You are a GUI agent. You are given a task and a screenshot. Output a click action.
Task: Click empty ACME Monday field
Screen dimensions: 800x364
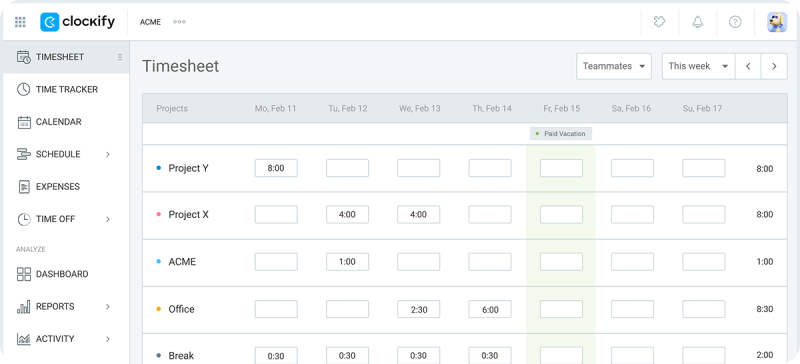[276, 262]
